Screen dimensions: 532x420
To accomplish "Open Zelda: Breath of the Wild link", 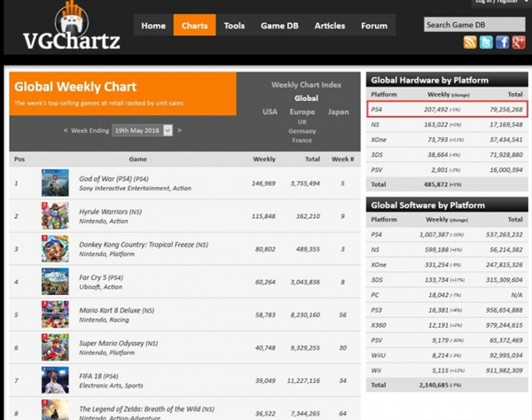I will pyautogui.click(x=146, y=408).
